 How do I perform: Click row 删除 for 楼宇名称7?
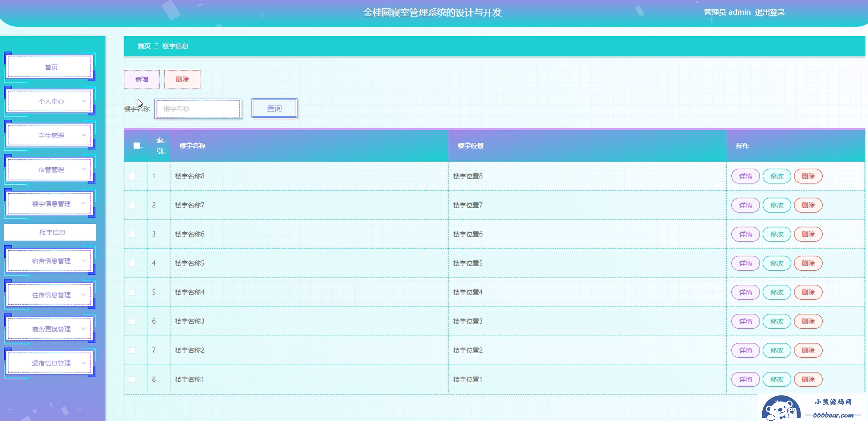[808, 205]
